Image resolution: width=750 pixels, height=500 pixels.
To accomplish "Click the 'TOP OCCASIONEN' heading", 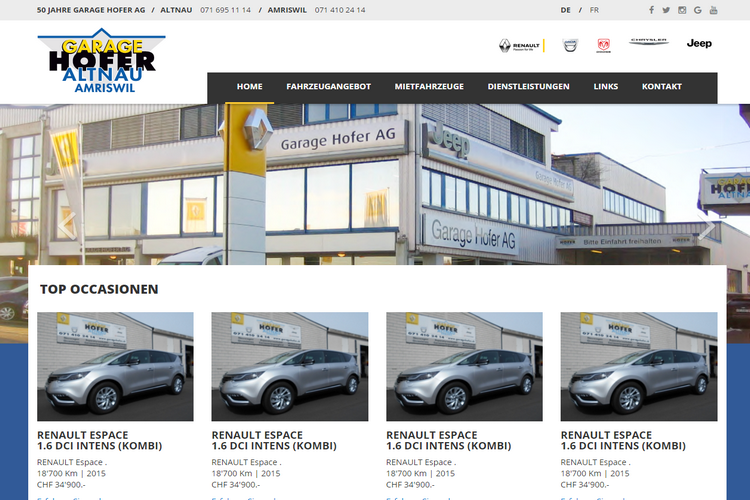I will coord(99,289).
